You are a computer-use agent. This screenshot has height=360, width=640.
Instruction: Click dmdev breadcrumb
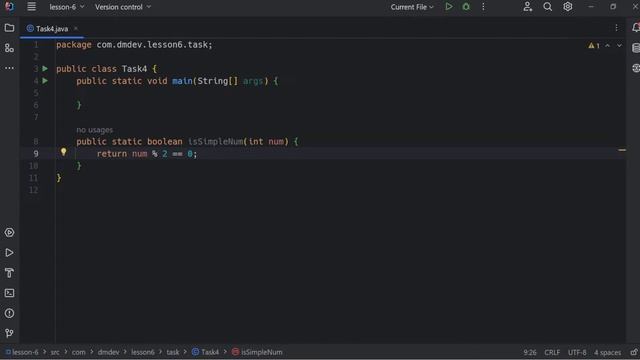coord(108,352)
